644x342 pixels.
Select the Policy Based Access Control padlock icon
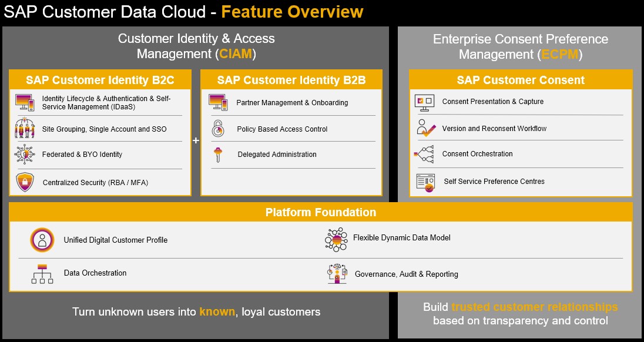pos(217,129)
